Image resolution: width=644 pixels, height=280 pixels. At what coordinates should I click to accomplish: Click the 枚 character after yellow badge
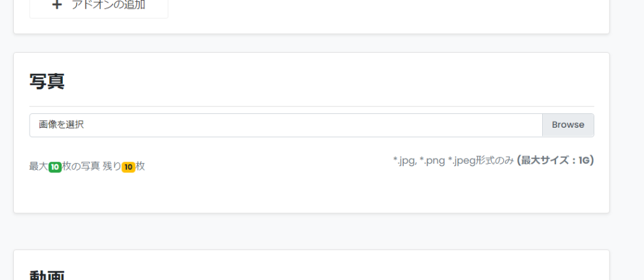tap(140, 167)
